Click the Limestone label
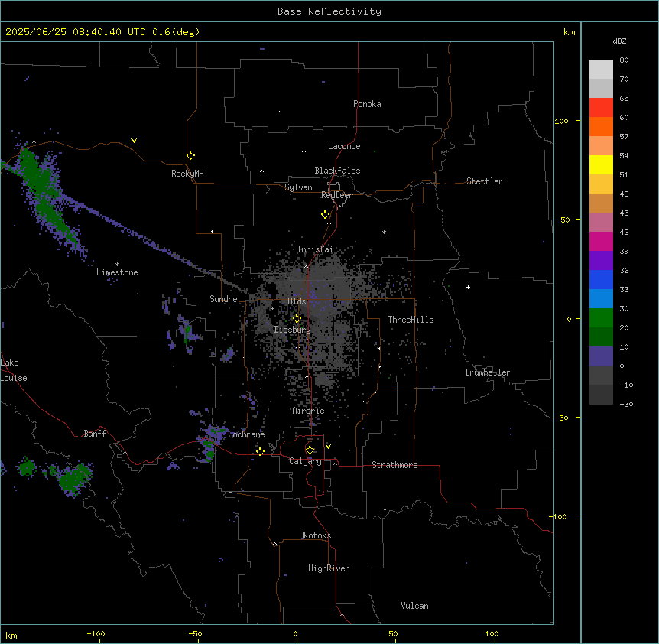The width and height of the screenshot is (659, 644). 117,272
